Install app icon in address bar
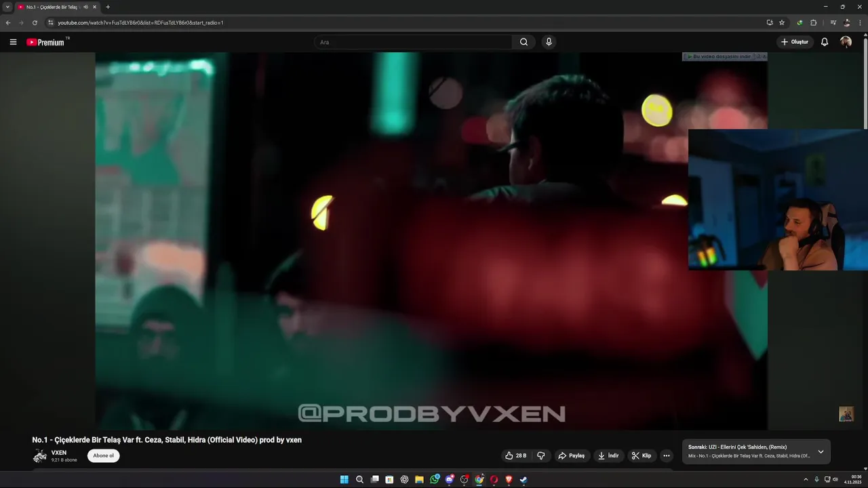This screenshot has width=868, height=488. pos(770,22)
